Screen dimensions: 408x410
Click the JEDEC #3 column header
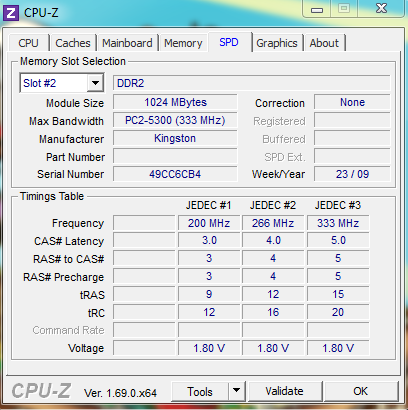pos(338,205)
